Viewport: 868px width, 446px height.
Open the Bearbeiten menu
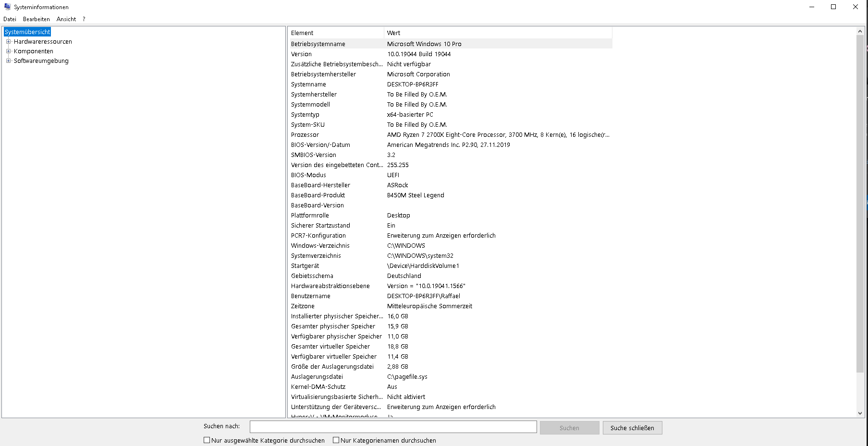[37, 19]
